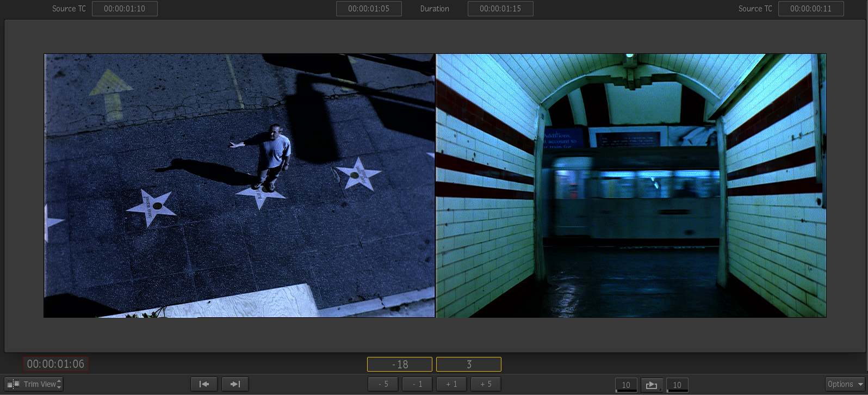Select the incoming clip with the subway tunnel
Screen dimensions: 868x395
tap(631, 186)
